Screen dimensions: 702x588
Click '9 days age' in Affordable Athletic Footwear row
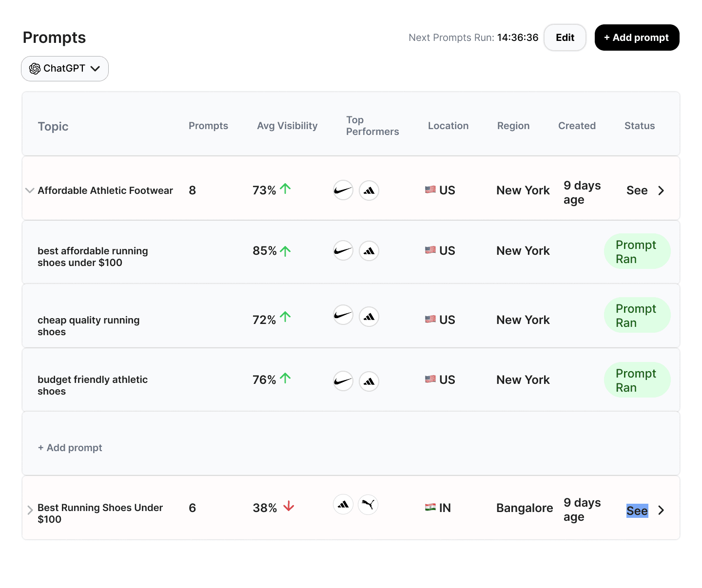[x=582, y=192]
